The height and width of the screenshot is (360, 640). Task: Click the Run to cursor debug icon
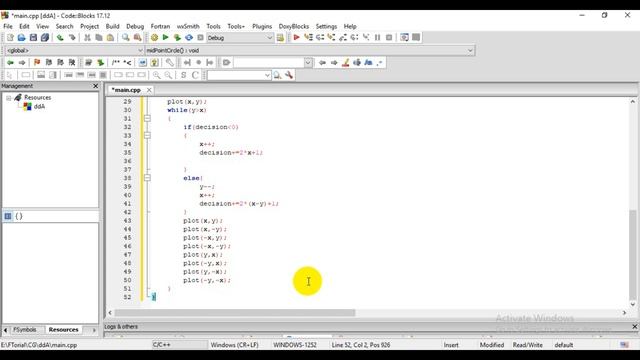click(308, 38)
